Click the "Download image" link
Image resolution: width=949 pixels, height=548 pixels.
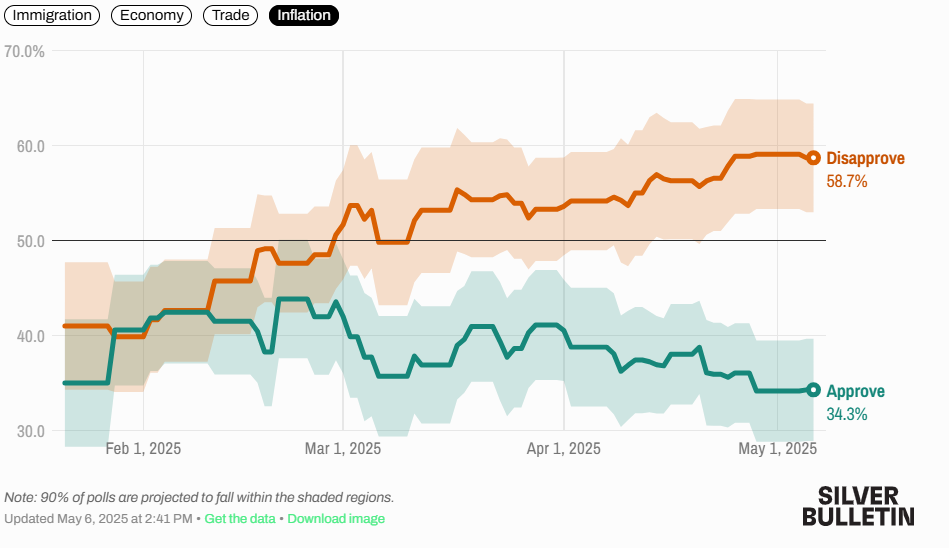click(336, 519)
